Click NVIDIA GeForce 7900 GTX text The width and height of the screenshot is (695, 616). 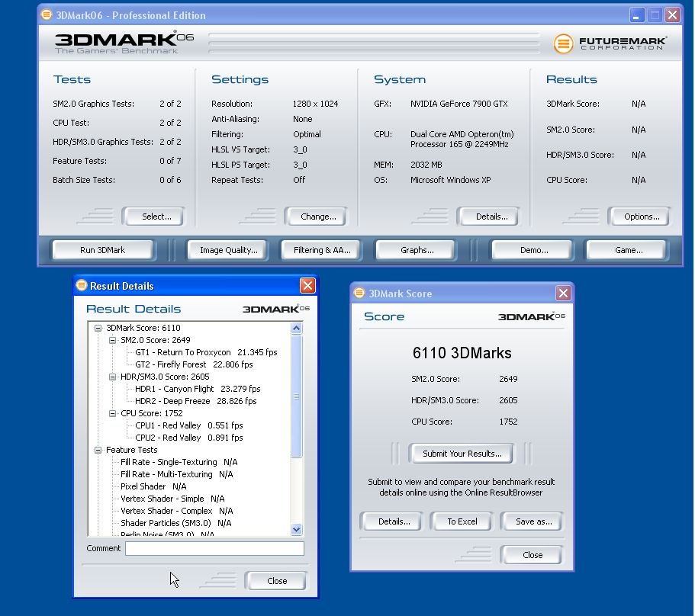pyautogui.click(x=459, y=104)
